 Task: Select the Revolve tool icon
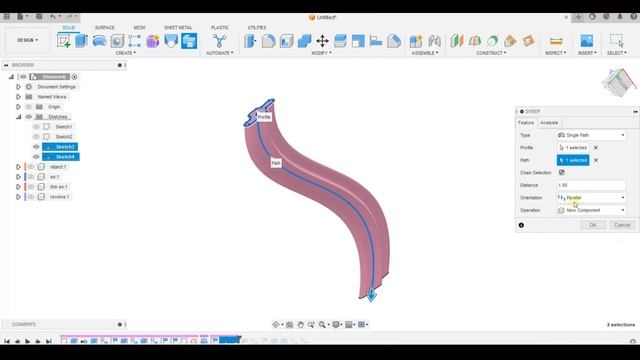(x=99, y=41)
